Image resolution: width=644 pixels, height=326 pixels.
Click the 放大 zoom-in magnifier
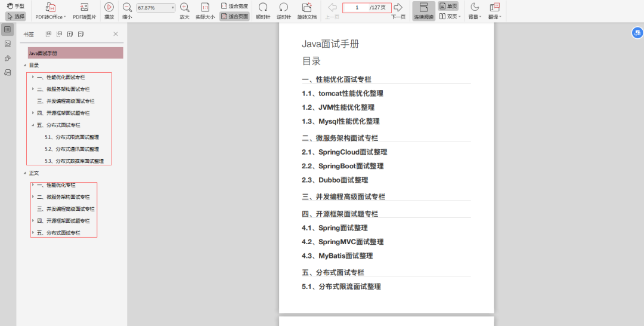pyautogui.click(x=184, y=7)
